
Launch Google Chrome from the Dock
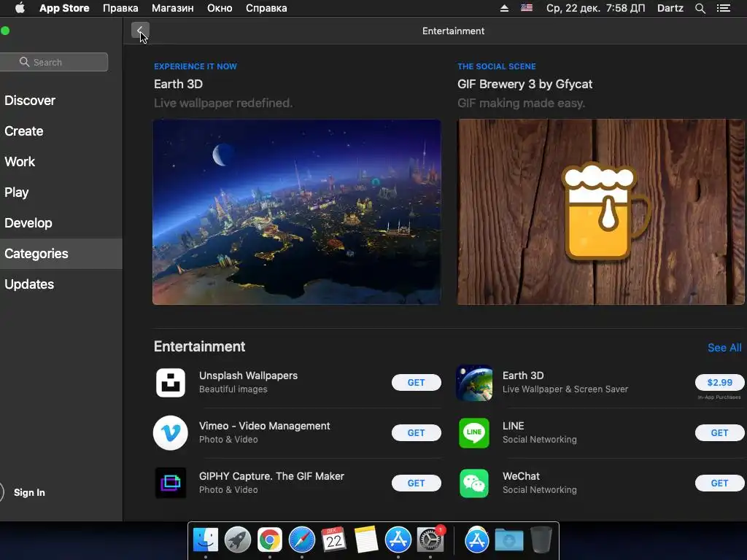point(270,540)
